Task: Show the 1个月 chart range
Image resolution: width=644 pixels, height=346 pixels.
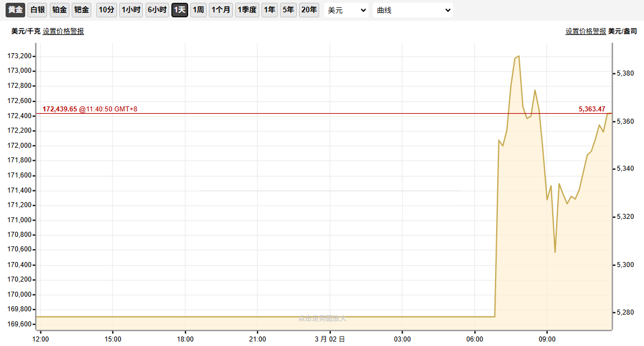Action: coord(221,10)
